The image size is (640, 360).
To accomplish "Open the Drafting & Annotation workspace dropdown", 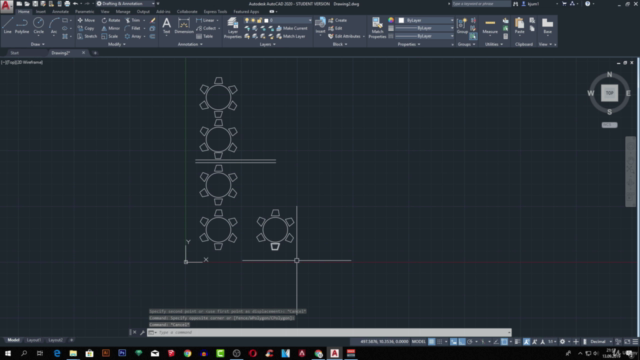I will click(125, 4).
